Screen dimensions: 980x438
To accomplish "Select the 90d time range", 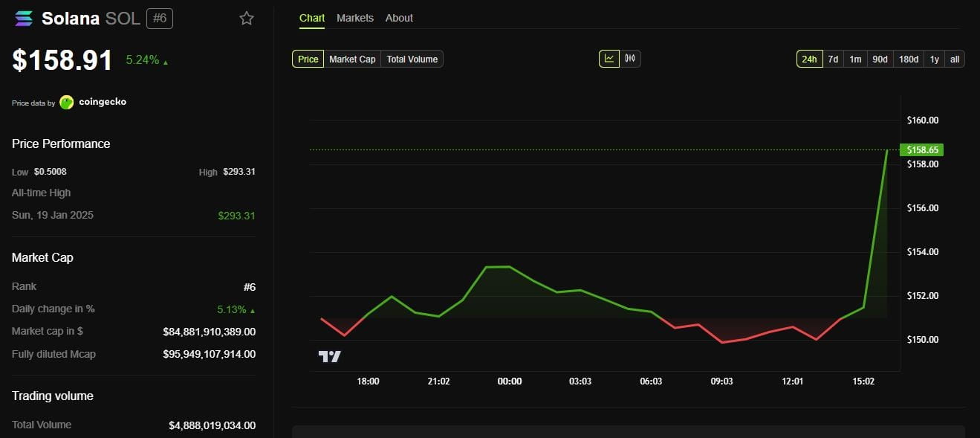I will (880, 59).
